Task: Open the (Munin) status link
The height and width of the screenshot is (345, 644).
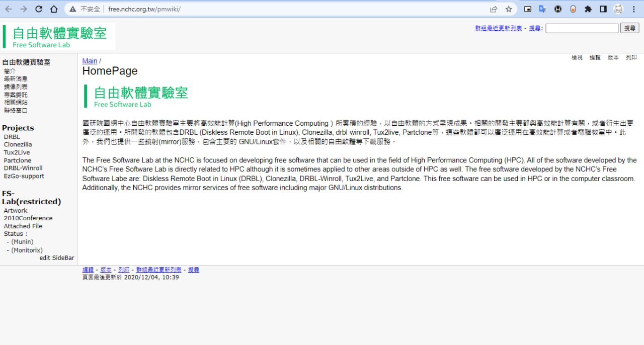Action: coord(23,242)
